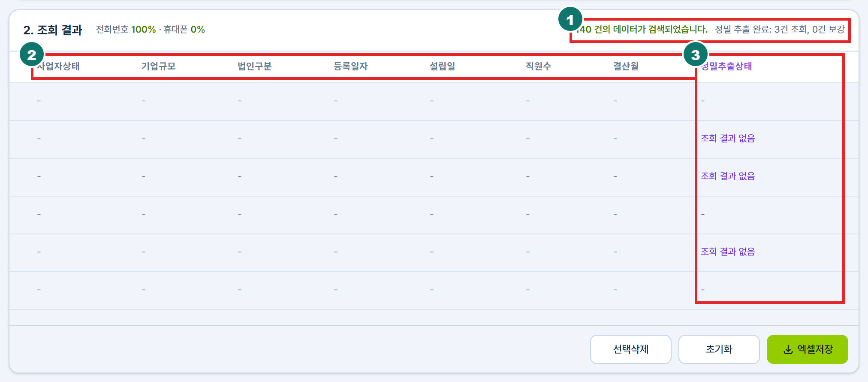Image resolution: width=868 pixels, height=382 pixels.
Task: Click the 전화번호 100% coverage indicator
Action: point(126,29)
